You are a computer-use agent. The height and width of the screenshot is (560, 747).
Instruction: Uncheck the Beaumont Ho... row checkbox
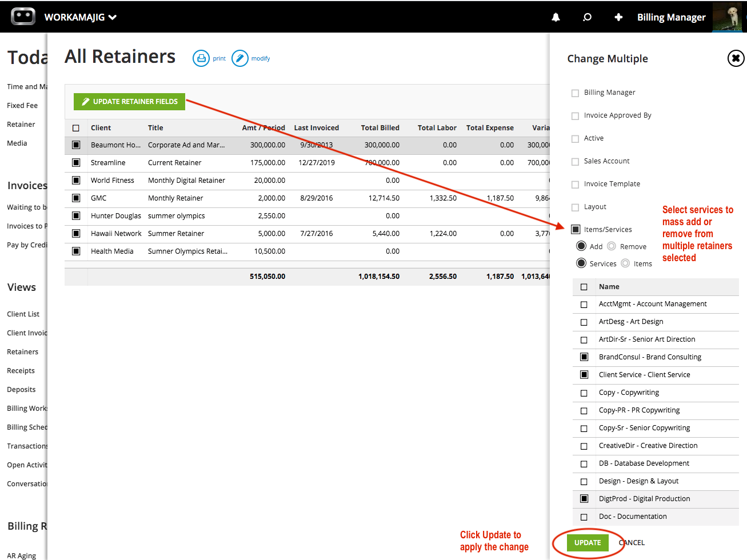pyautogui.click(x=76, y=145)
